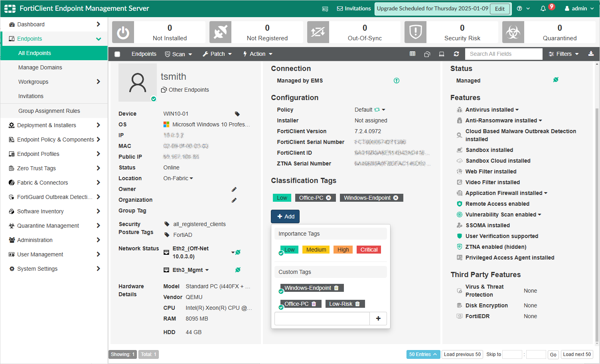Click the Load next 50 button
Viewport: 600px width, 364px height.
[x=577, y=354]
